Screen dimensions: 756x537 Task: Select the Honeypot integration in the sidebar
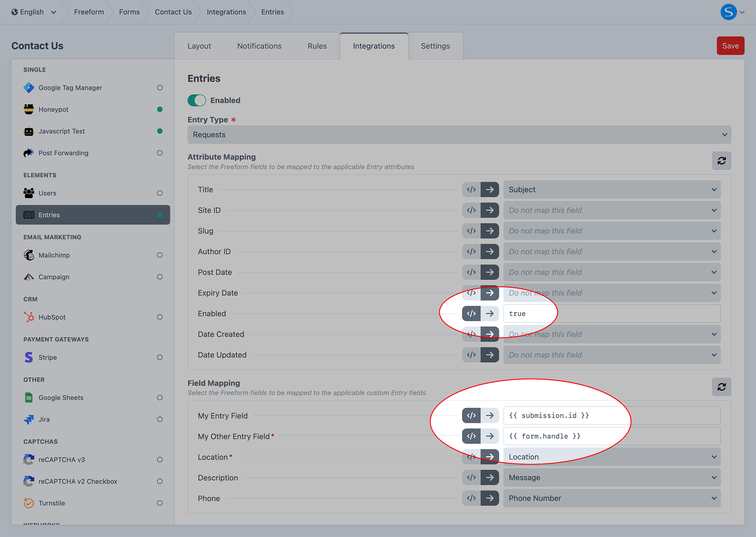pyautogui.click(x=53, y=109)
